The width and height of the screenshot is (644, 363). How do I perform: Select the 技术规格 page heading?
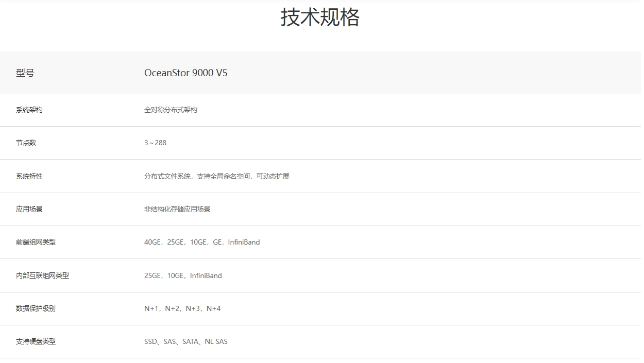320,17
